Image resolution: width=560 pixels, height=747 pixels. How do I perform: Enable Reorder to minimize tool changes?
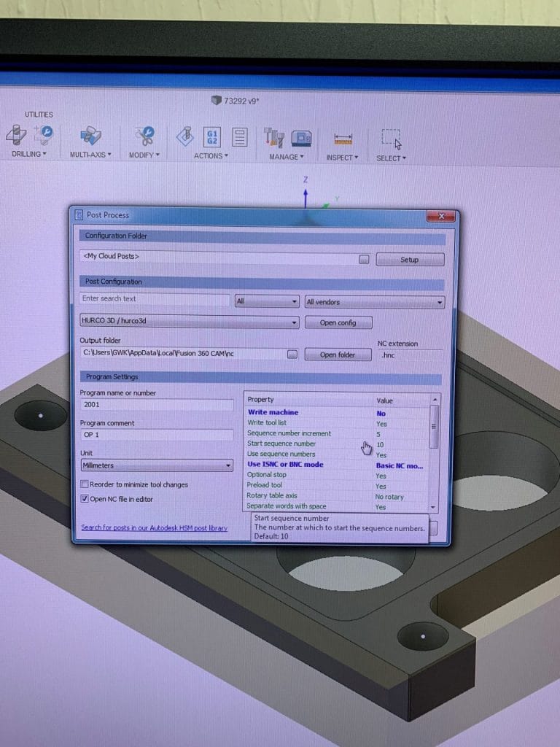[x=85, y=484]
